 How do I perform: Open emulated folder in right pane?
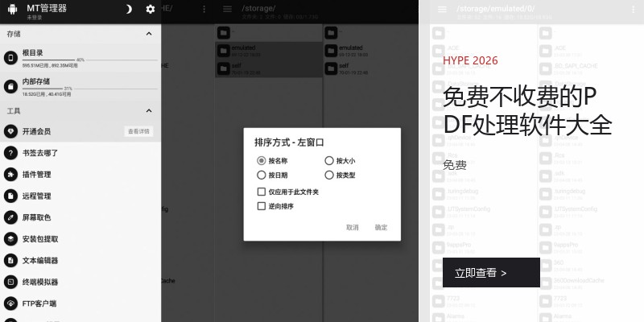click(371, 51)
